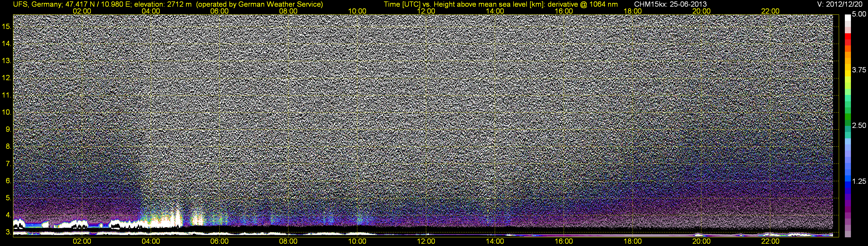This screenshot has height=246, width=868.
Task: Select the "CHM15kx: 25-06-2013" instrument date label
Action: pos(670,4)
